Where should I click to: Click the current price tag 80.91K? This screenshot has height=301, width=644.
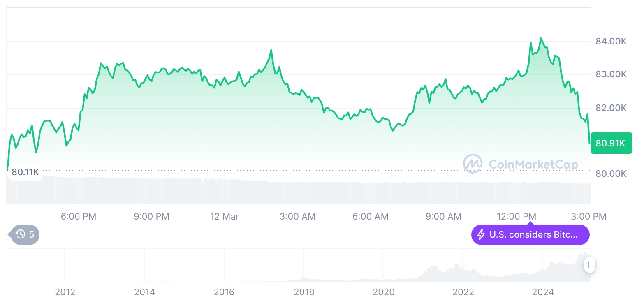611,143
